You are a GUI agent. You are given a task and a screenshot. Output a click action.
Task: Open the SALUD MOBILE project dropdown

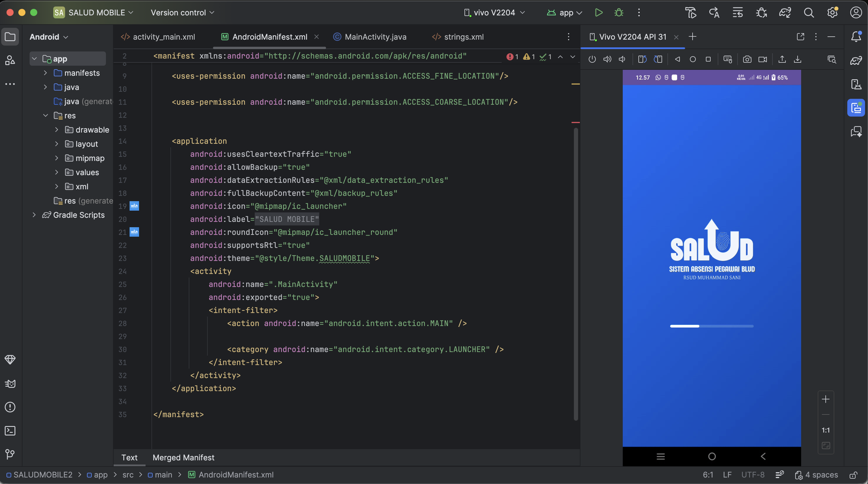pos(93,13)
